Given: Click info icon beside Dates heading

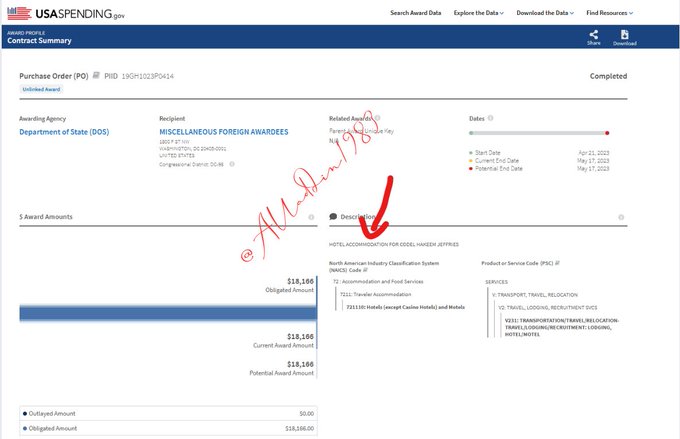Looking at the screenshot, I should (490, 118).
